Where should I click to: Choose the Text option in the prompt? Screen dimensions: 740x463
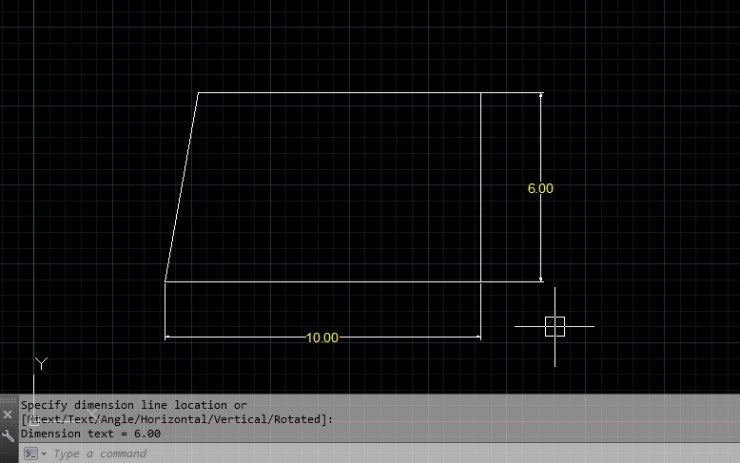81,419
